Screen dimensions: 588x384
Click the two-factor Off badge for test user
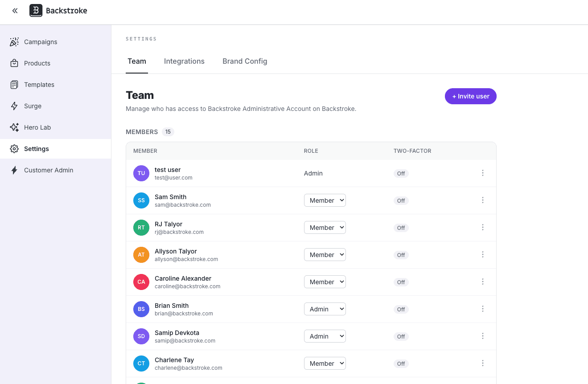click(x=401, y=174)
